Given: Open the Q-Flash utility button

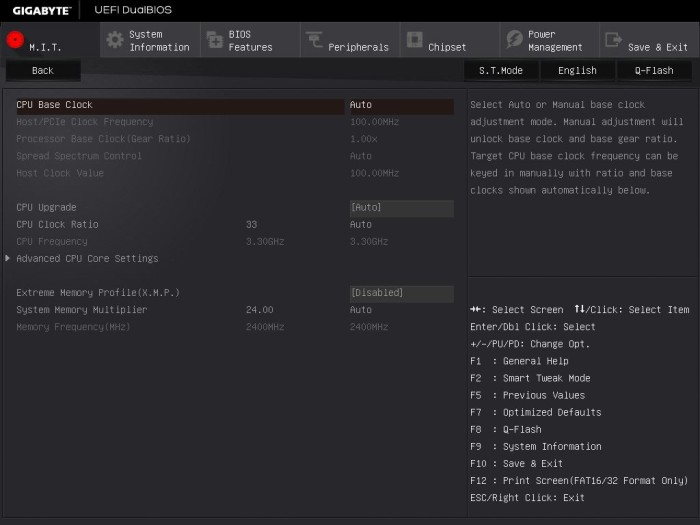Looking at the screenshot, I should coord(654,71).
